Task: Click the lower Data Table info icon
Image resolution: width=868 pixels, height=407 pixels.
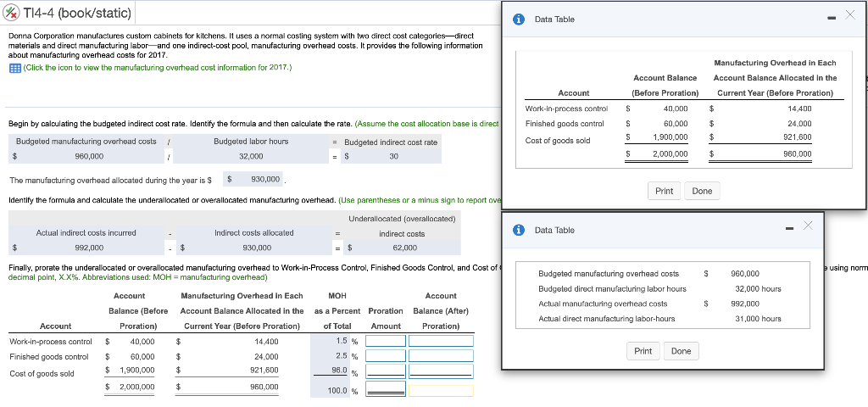Action: tap(520, 231)
